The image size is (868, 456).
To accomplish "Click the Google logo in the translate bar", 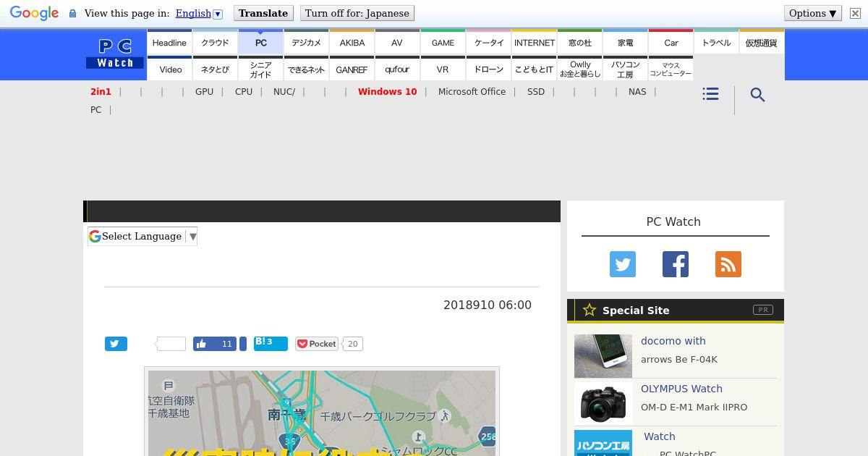I will 34,14.
